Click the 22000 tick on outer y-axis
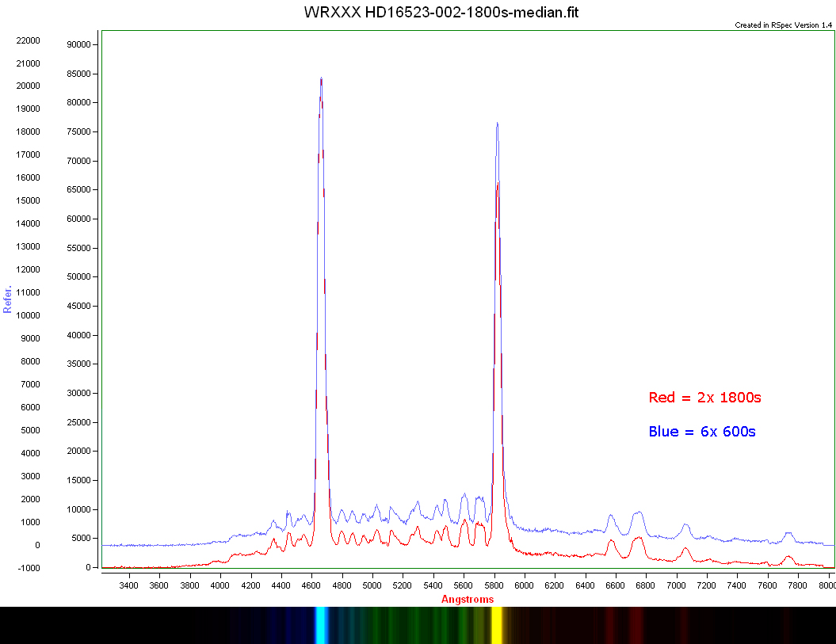Screen dimensions: 836x644 pyautogui.click(x=28, y=40)
